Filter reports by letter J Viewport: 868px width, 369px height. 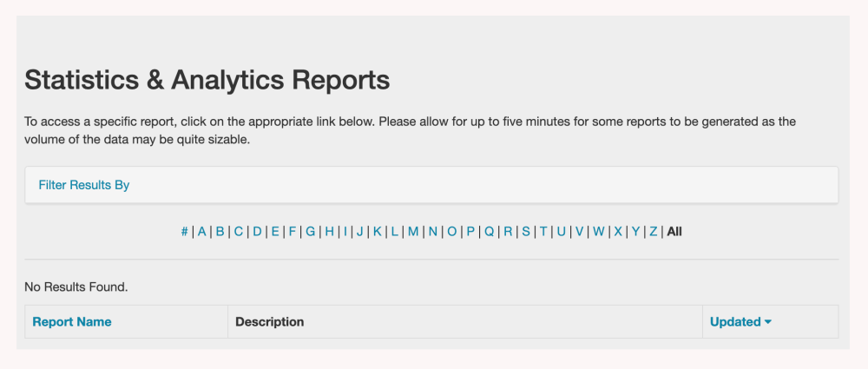pos(360,232)
